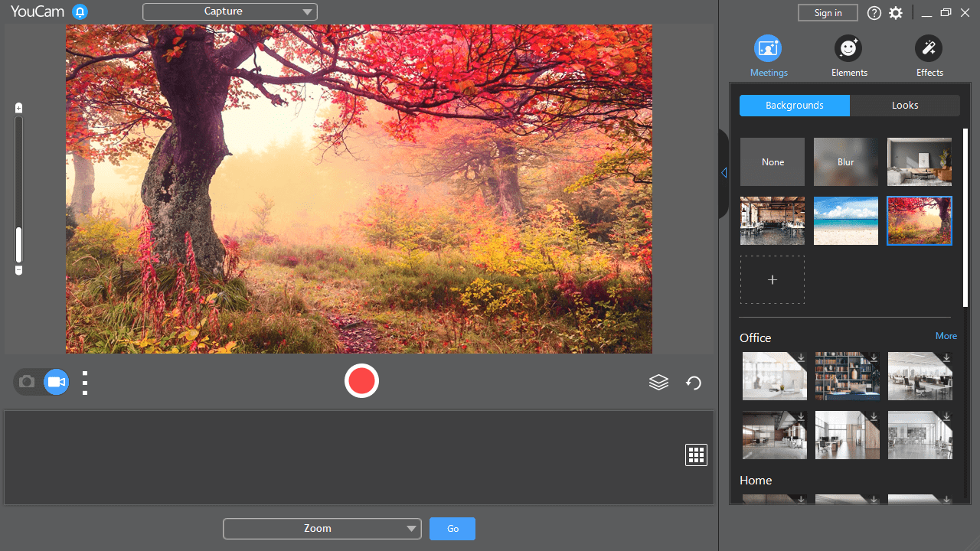Open the Zoom app dropdown
The height and width of the screenshot is (551, 980).
322,528
